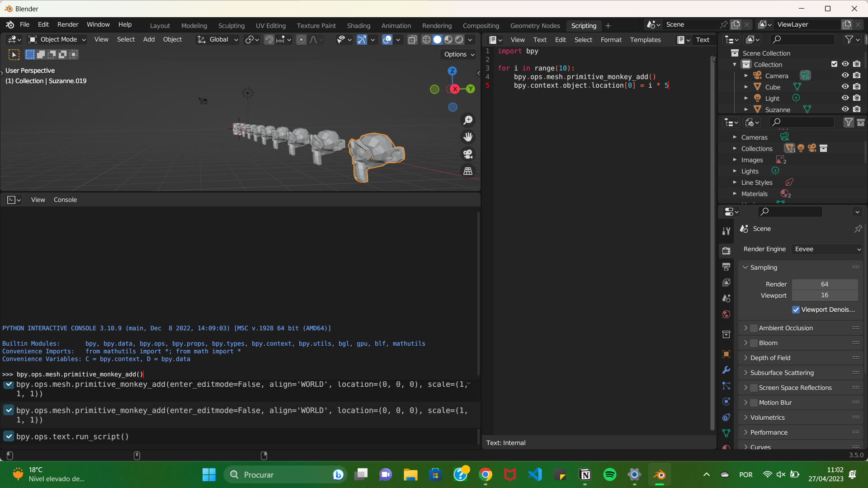
Task: Collapse the Sampling panel
Action: [745, 267]
